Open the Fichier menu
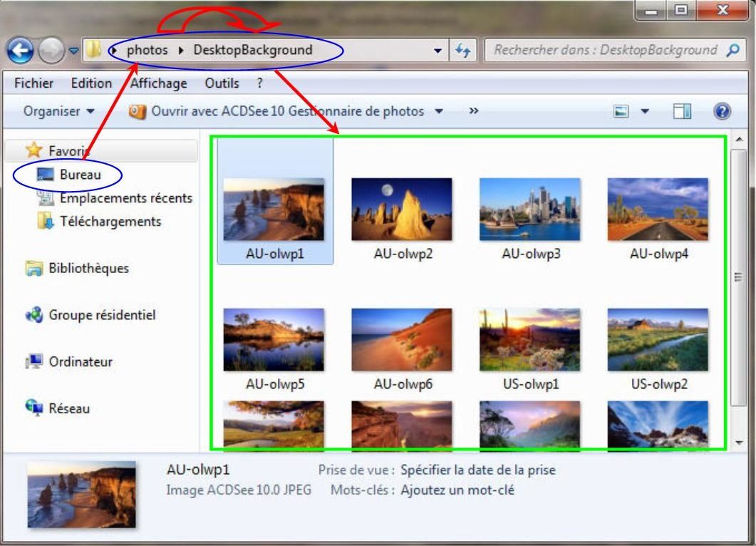The image size is (756, 546). click(x=33, y=83)
